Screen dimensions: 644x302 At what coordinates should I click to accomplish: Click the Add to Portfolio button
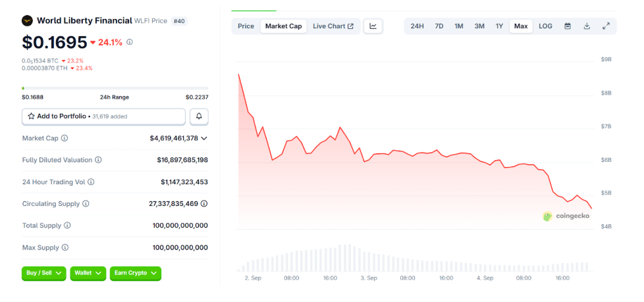tap(103, 116)
